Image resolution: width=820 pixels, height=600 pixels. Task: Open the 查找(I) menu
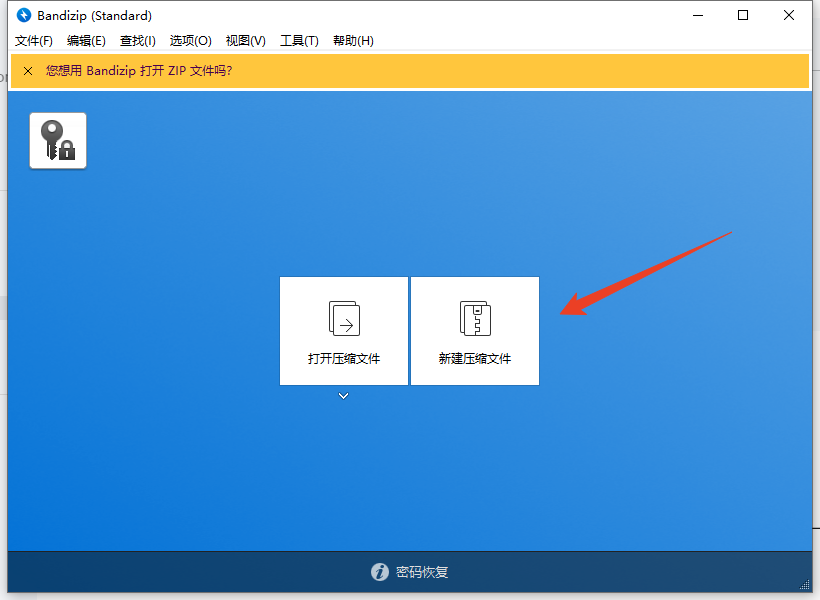coord(138,41)
